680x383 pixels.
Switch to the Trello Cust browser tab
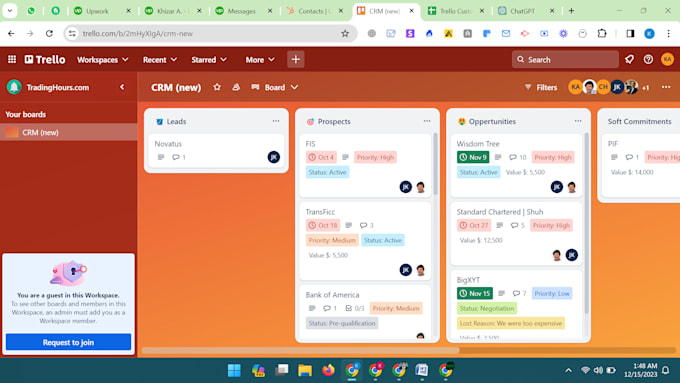(x=456, y=11)
